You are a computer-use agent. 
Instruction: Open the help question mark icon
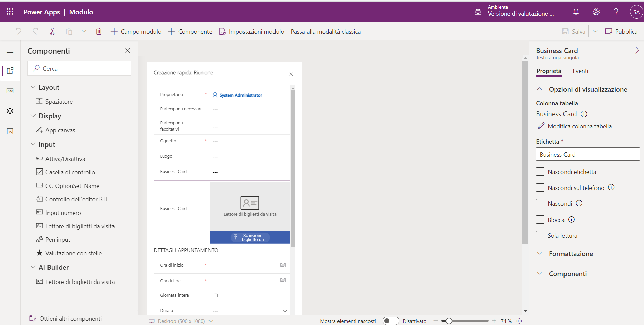pyautogui.click(x=616, y=12)
